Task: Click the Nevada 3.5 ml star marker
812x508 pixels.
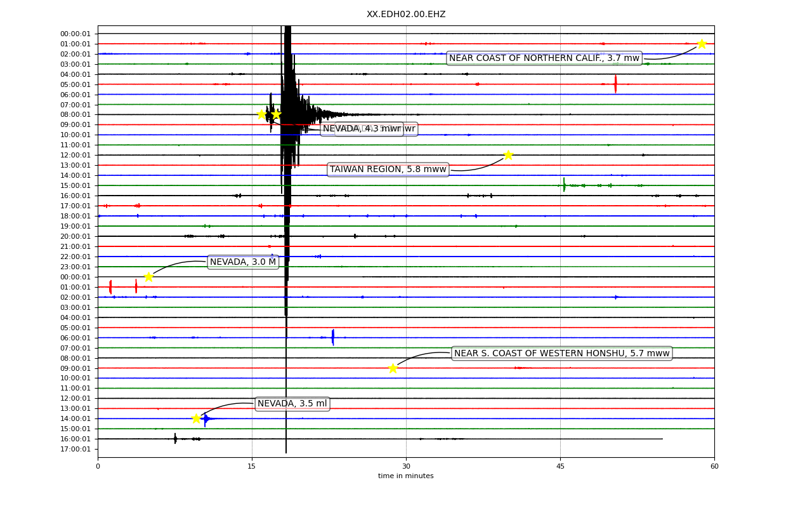Action: click(x=196, y=418)
